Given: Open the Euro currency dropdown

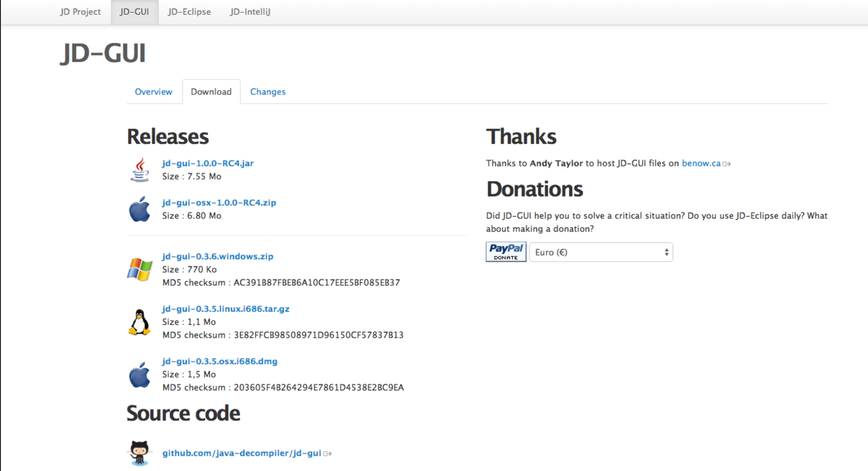Looking at the screenshot, I should tap(601, 252).
